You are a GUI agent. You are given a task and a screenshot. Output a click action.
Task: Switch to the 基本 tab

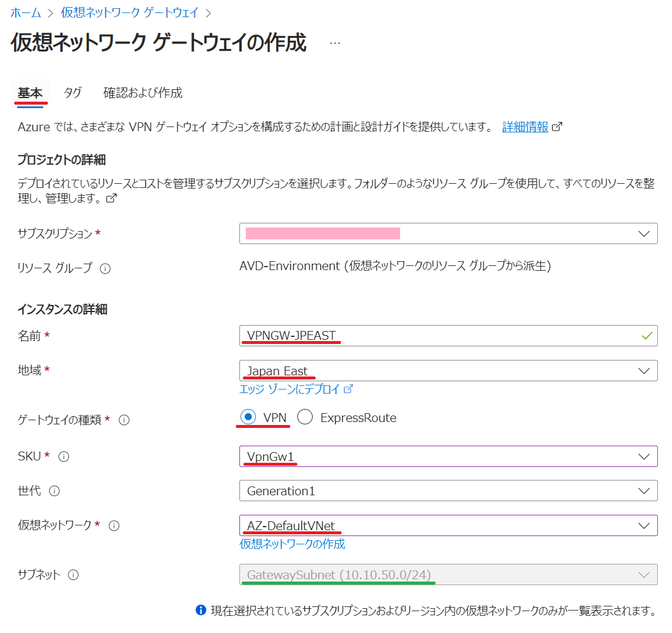pyautogui.click(x=30, y=93)
